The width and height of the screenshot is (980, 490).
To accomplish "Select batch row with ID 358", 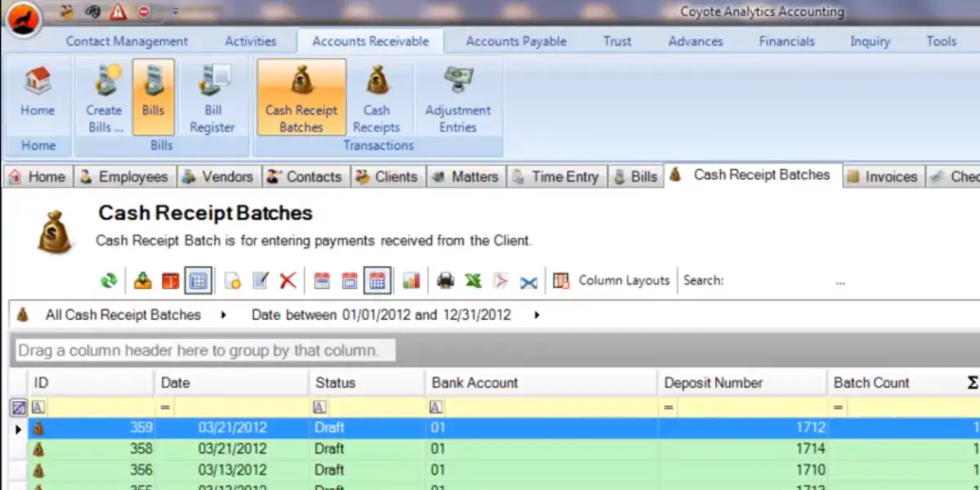I will pyautogui.click(x=502, y=448).
